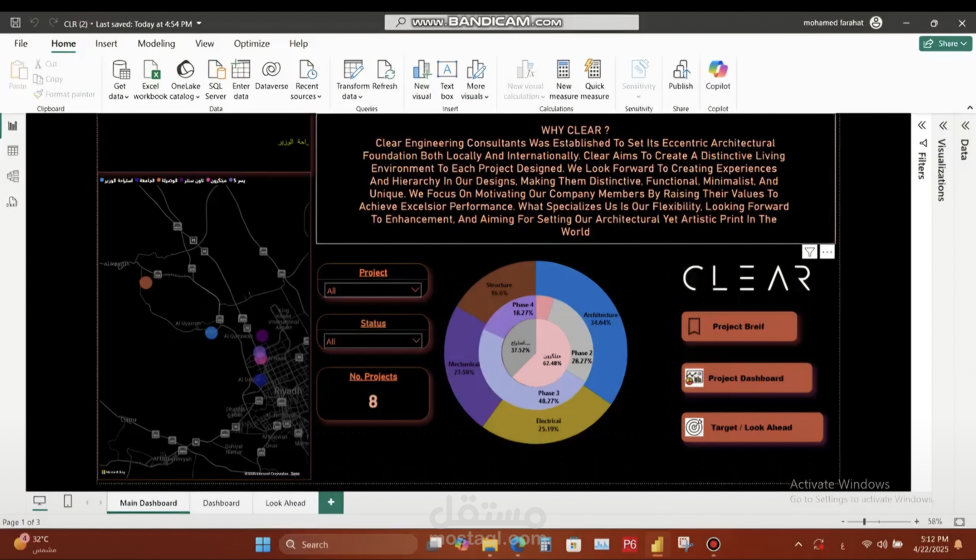Viewport: 976px width, 560px height.
Task: Switch to Look Ahead page tab
Action: click(285, 503)
